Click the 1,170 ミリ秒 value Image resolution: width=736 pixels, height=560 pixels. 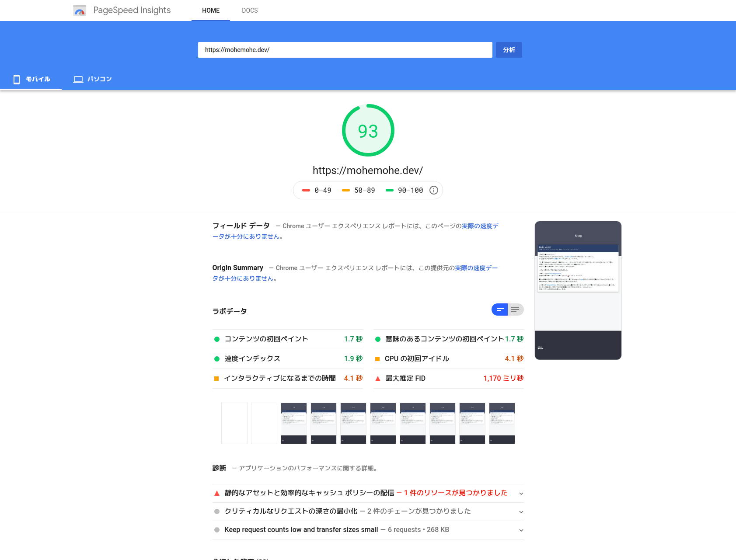(503, 379)
